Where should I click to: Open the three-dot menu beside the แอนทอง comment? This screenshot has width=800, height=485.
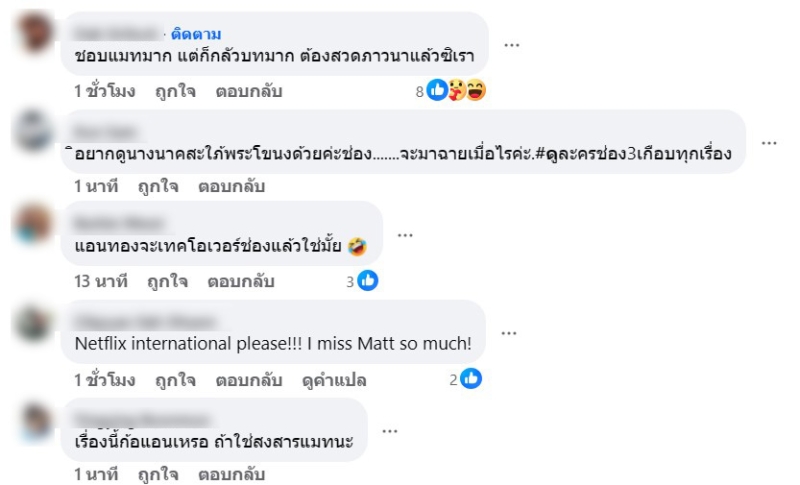pos(405,234)
